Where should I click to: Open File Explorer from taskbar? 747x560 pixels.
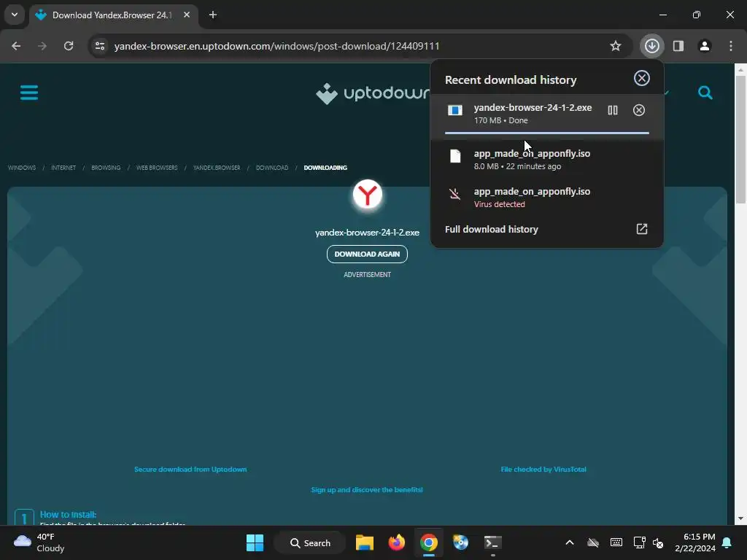[x=365, y=542]
